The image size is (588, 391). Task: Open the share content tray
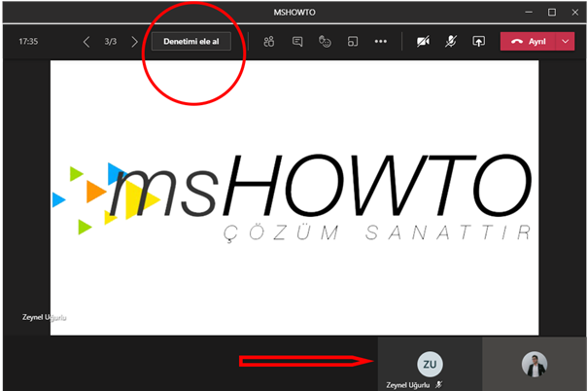[x=478, y=41]
